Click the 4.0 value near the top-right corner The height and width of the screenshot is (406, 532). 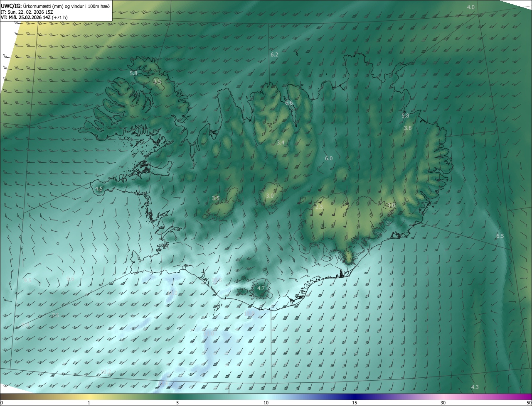(471, 7)
